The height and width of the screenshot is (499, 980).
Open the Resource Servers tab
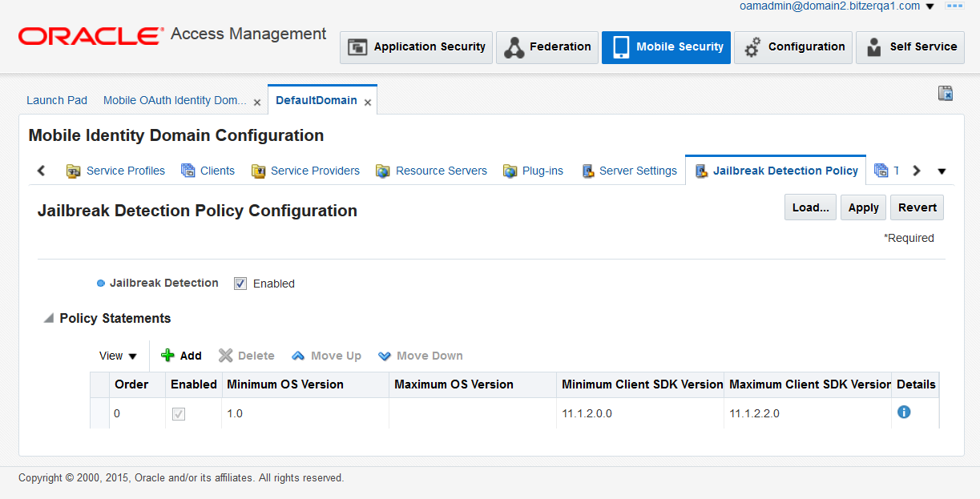click(431, 171)
